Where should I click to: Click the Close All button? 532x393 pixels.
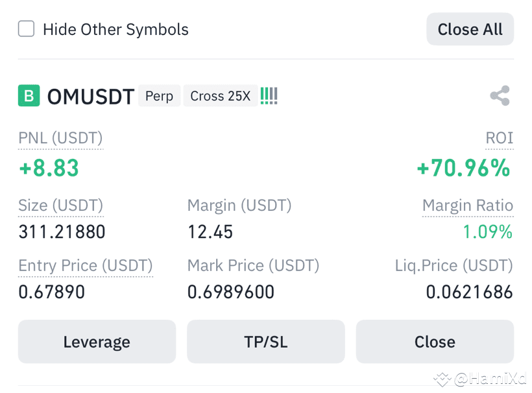pos(470,29)
